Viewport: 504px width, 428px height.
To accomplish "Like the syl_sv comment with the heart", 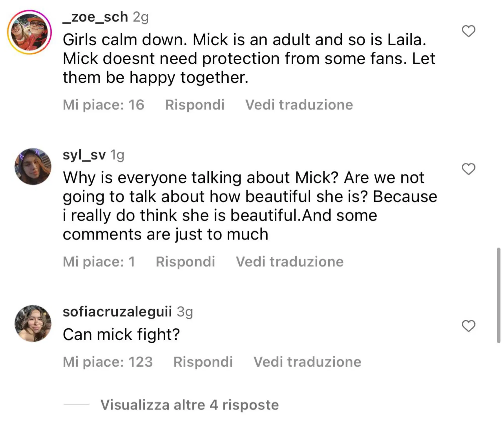I will pyautogui.click(x=468, y=169).
